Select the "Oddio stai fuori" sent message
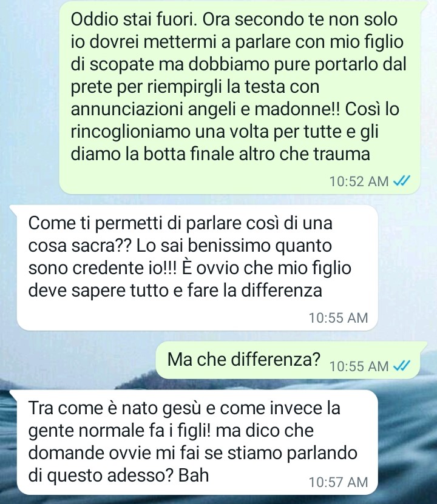 pyautogui.click(x=239, y=98)
